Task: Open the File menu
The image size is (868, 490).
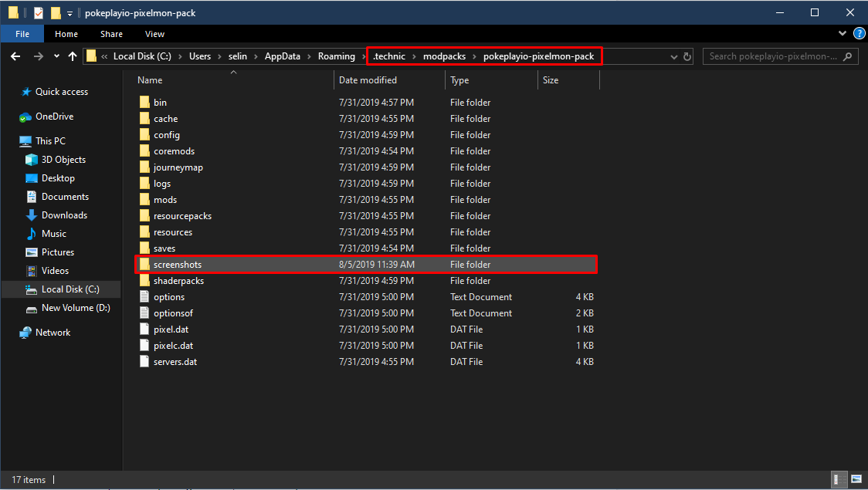Action: [x=22, y=34]
